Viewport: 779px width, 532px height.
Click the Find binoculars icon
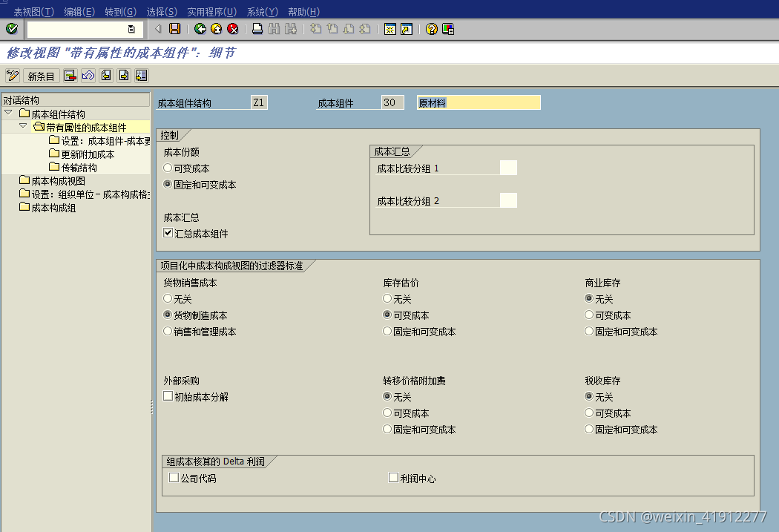(x=274, y=29)
